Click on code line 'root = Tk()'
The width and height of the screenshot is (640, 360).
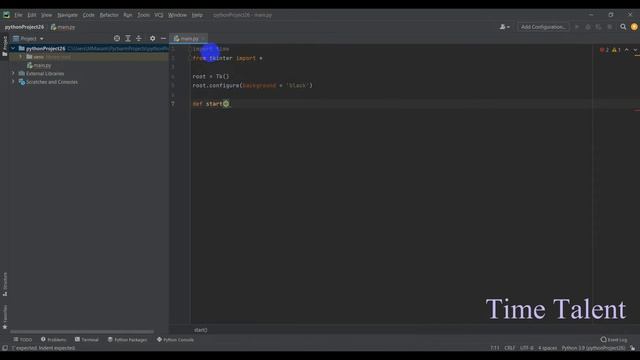click(x=211, y=76)
